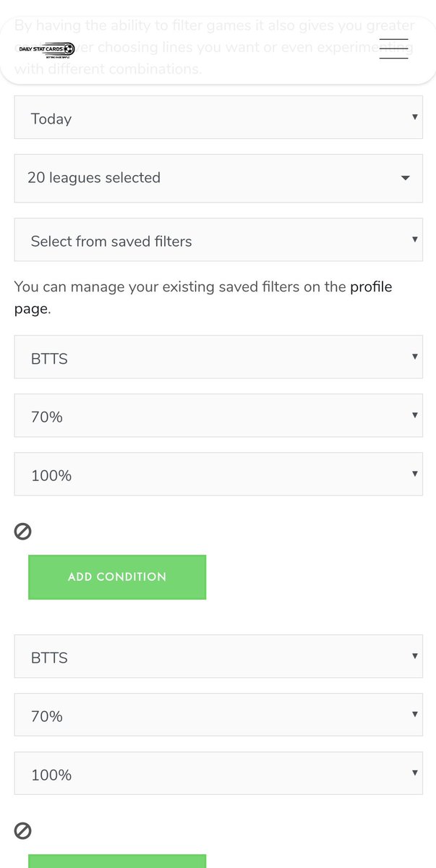Click the second remove-condition circle-slash icon
436x868 pixels.
(x=22, y=831)
